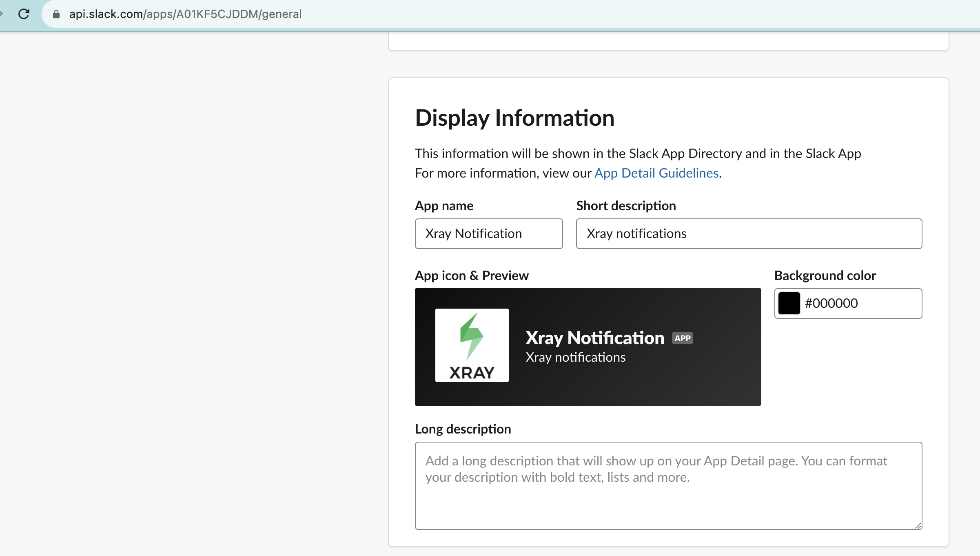The height and width of the screenshot is (556, 980).
Task: Edit the Short description field
Action: [749, 234]
